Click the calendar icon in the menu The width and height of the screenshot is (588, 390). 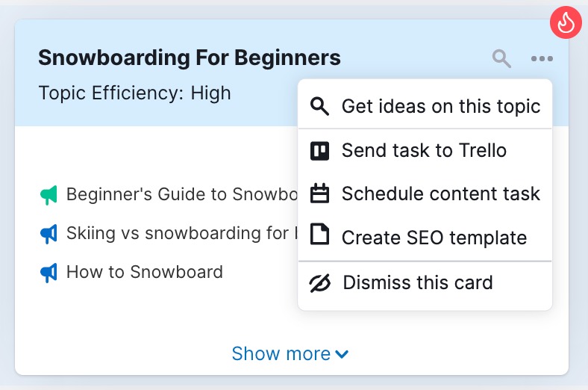pos(319,194)
